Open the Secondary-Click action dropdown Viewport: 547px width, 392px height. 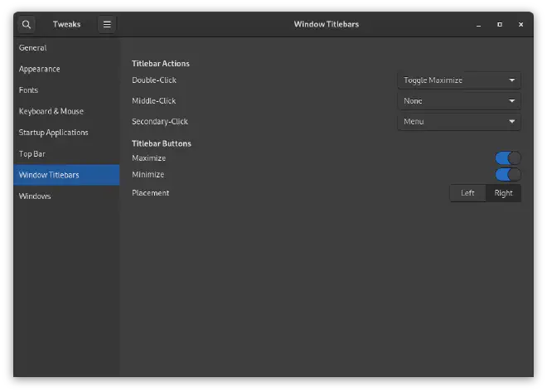click(x=459, y=122)
